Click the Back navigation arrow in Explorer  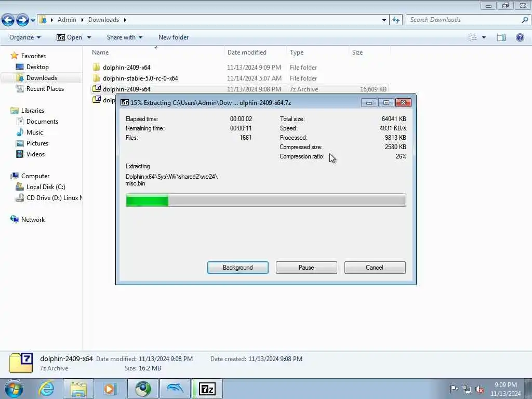[x=8, y=20]
